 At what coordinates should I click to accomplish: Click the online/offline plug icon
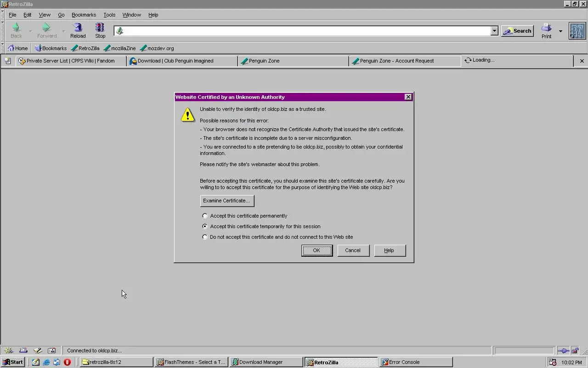(564, 351)
